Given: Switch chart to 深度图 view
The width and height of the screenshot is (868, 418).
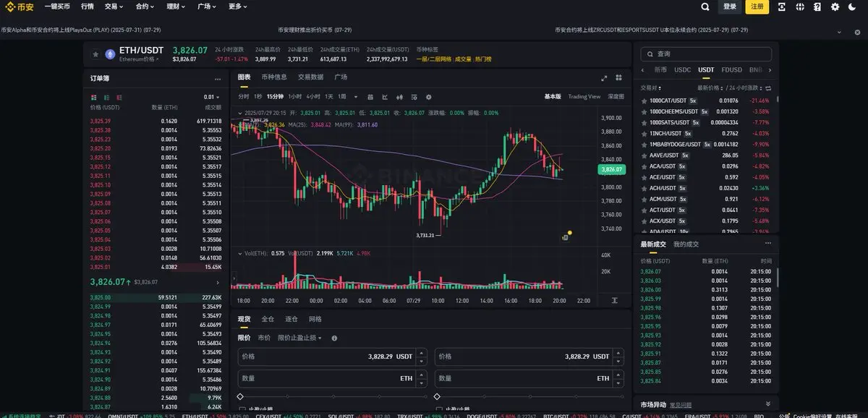Looking at the screenshot, I should point(616,96).
